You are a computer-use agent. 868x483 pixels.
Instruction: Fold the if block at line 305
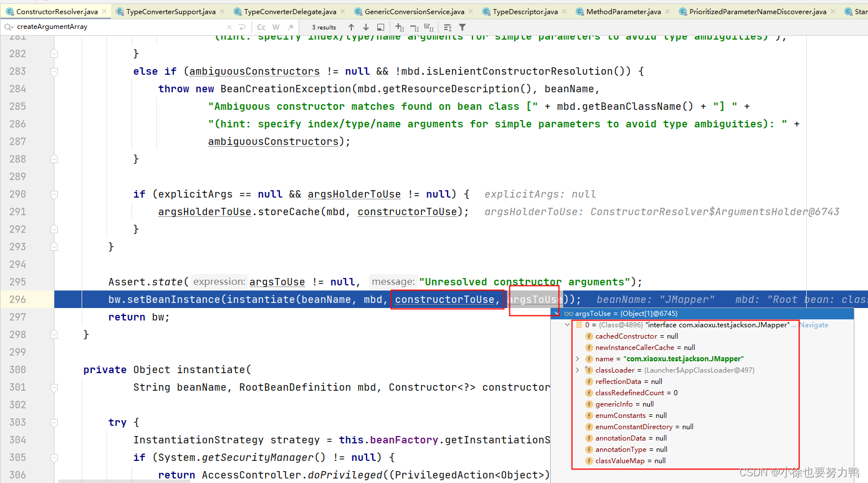coord(54,458)
